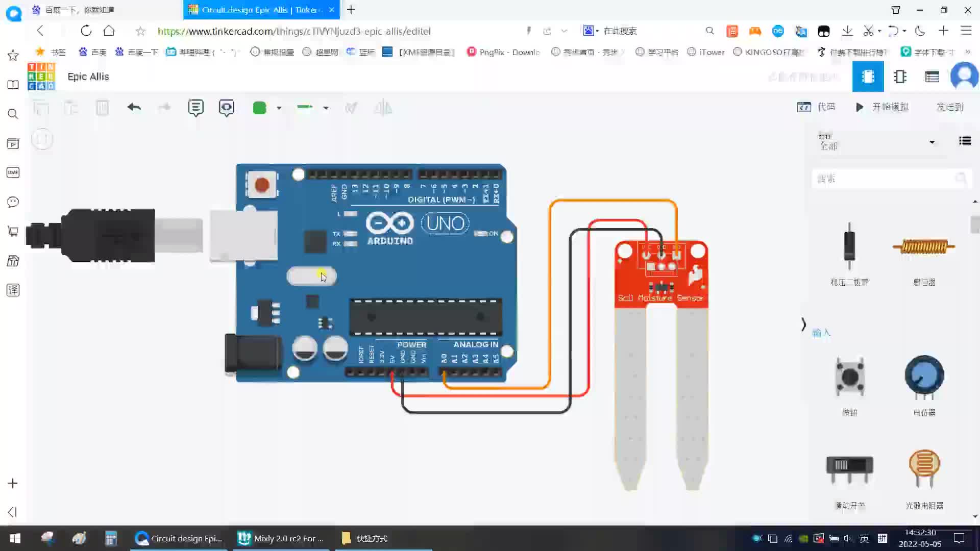
Task: Click the green wire color swatch
Action: click(260, 108)
